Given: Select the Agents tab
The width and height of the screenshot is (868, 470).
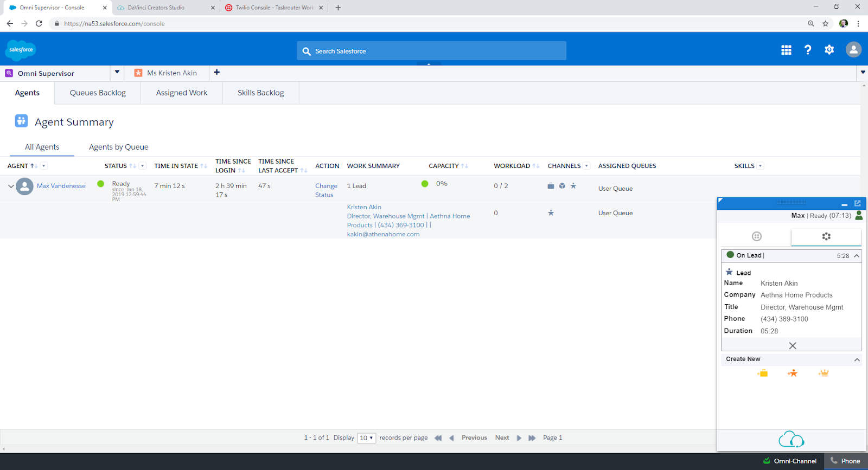Looking at the screenshot, I should coord(27,93).
